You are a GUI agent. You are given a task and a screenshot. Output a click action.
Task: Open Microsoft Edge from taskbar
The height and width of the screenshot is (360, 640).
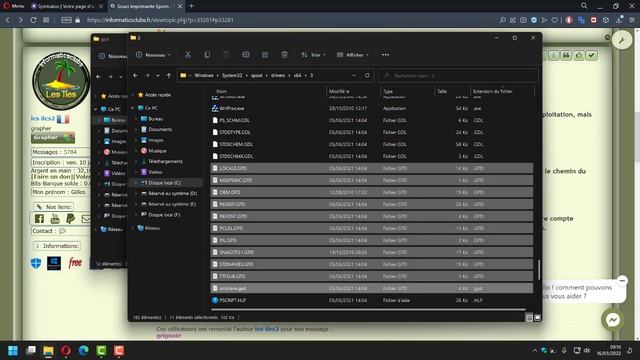(84, 351)
